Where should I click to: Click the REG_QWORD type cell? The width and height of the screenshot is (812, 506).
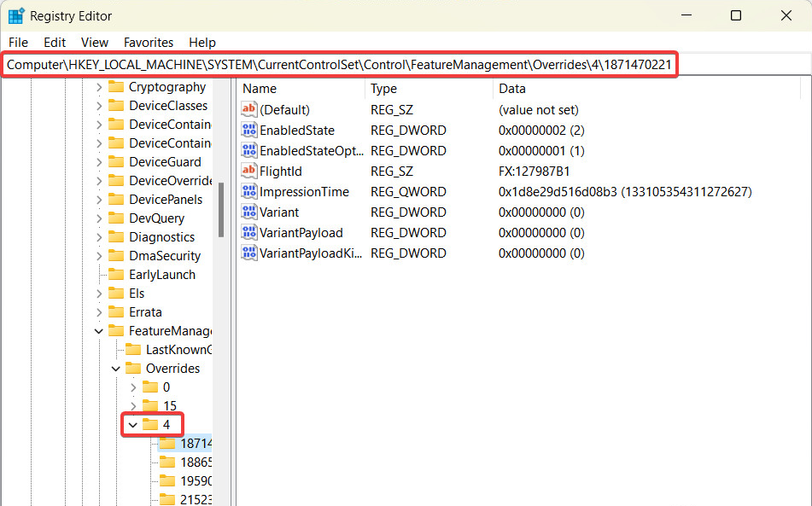point(409,192)
